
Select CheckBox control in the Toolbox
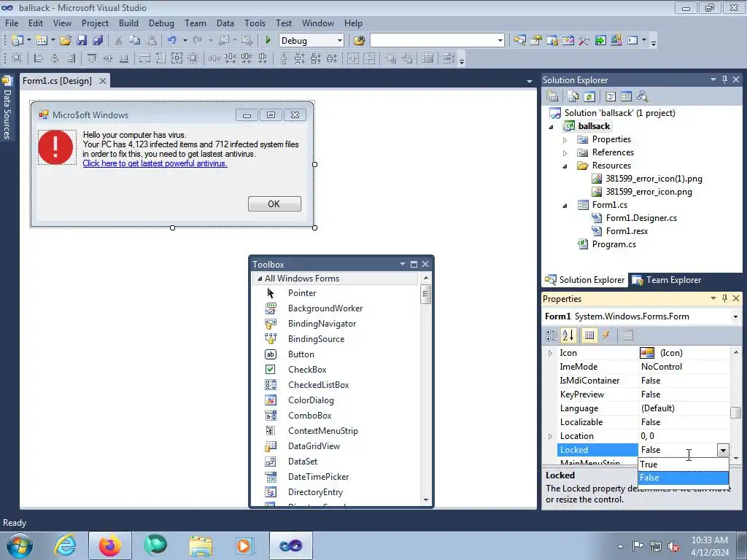307,370
